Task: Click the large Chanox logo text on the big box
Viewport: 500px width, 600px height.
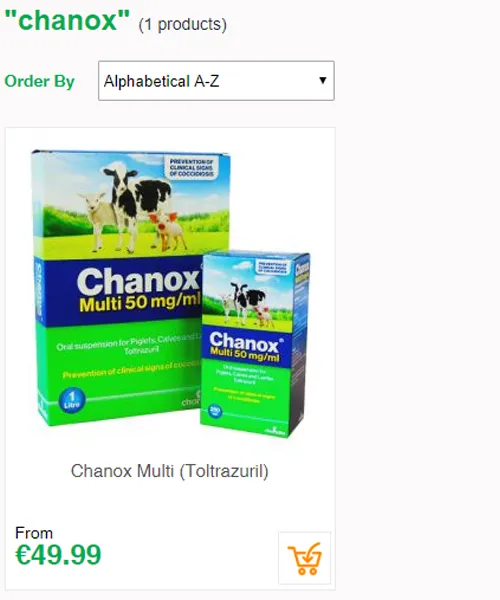Action: pyautogui.click(x=138, y=282)
